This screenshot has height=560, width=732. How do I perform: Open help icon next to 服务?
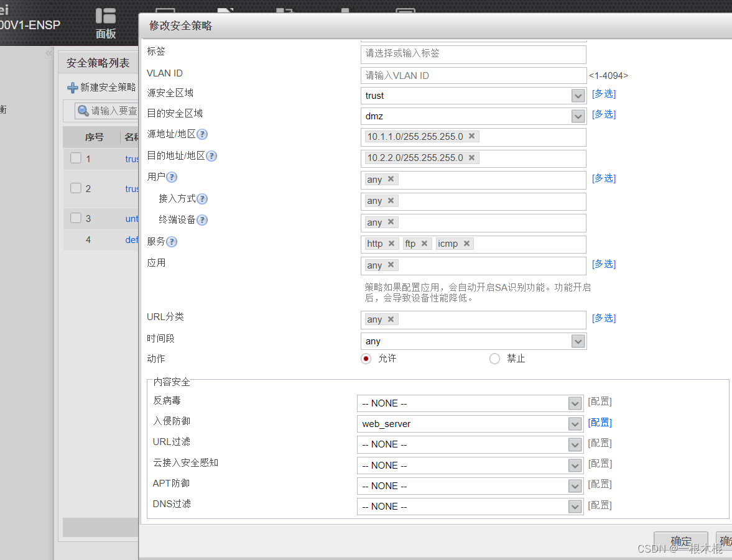(172, 242)
